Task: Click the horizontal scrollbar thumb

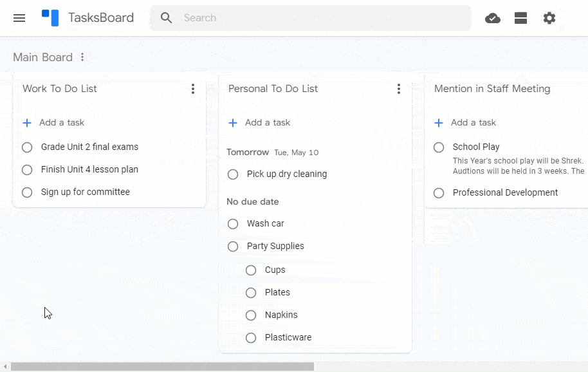Action: pyautogui.click(x=162, y=366)
